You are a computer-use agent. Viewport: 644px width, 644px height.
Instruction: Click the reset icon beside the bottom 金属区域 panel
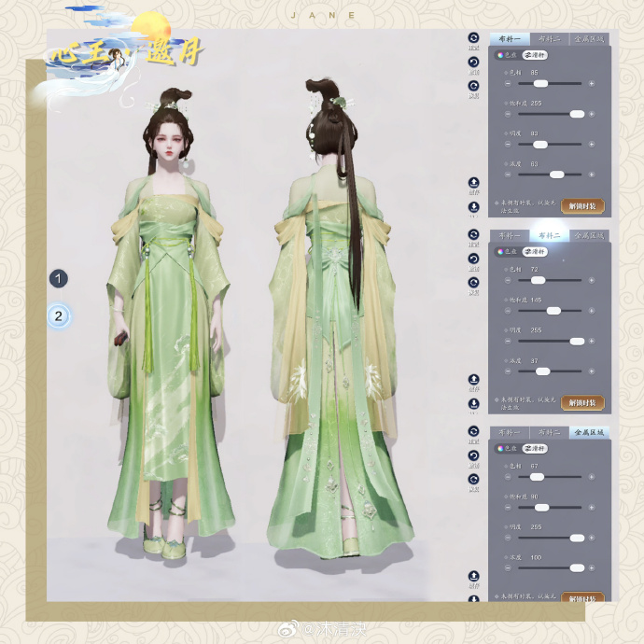(473, 431)
